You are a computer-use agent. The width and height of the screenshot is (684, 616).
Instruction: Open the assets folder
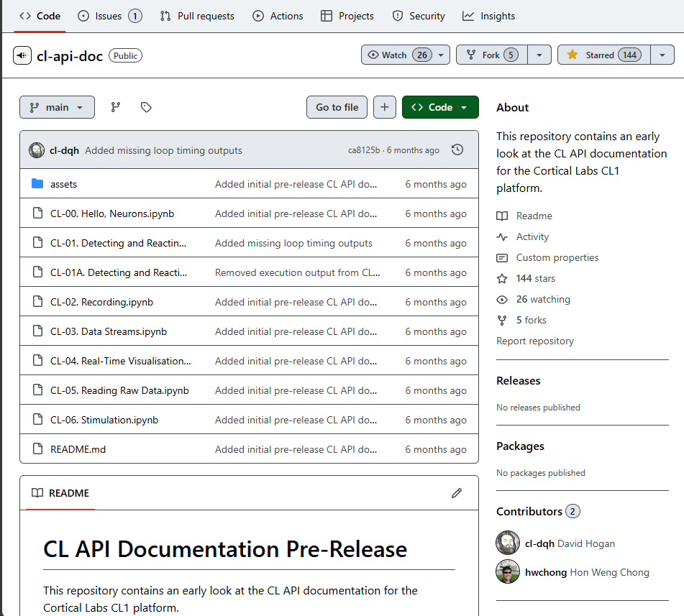coord(64,185)
